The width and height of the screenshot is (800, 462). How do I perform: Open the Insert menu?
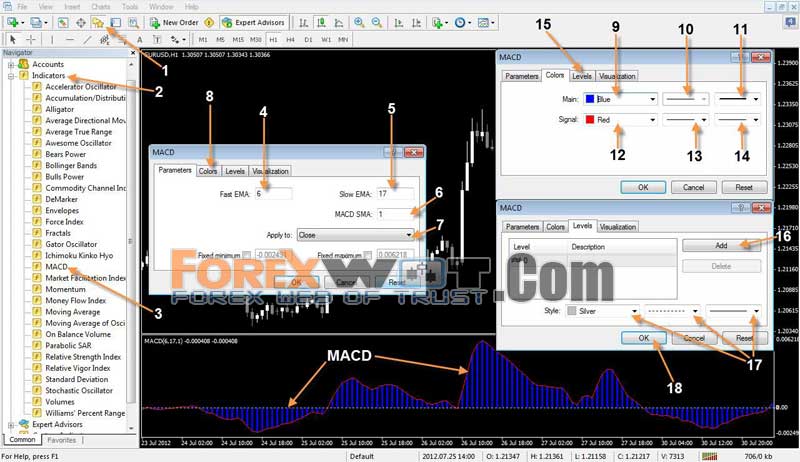[72, 7]
